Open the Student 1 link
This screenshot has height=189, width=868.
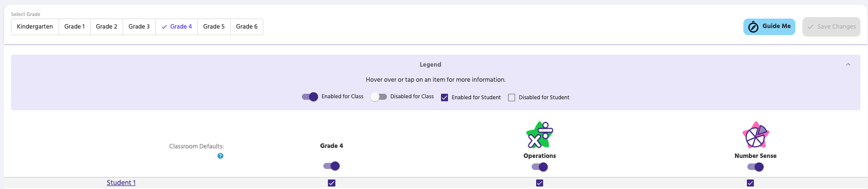(121, 182)
